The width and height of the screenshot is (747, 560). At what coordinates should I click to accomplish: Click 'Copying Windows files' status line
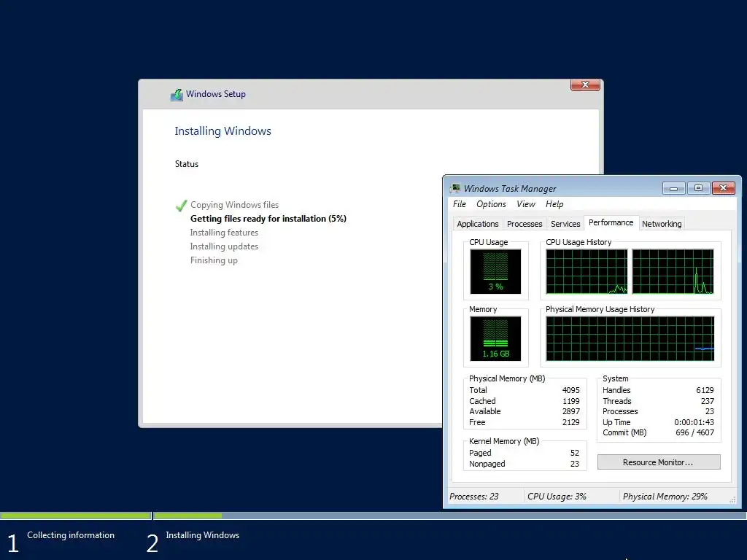(x=234, y=205)
